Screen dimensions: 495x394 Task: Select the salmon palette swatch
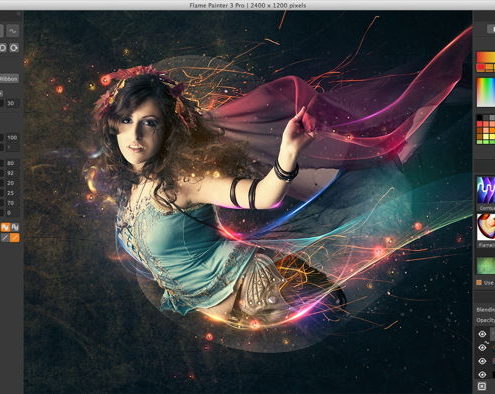(486, 124)
